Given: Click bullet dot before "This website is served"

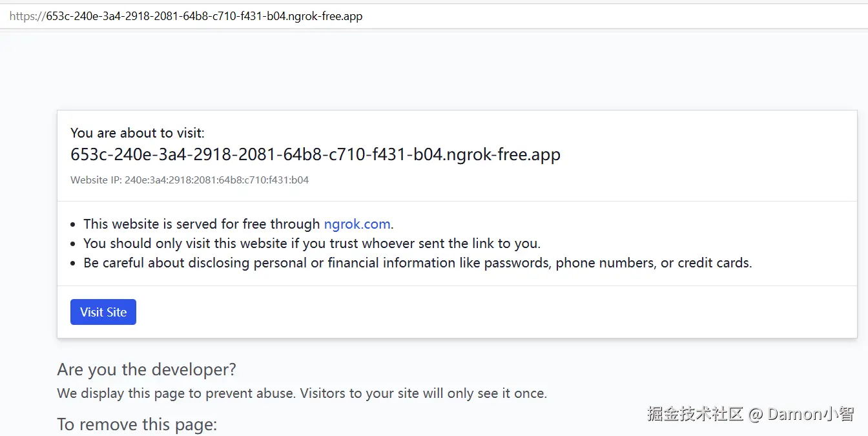Looking at the screenshot, I should click(x=74, y=225).
